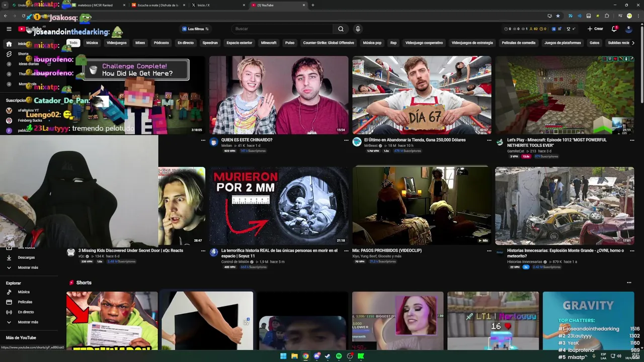Viewport: 644px width, 362px height.
Task: Click the Explorar section heading
Action: point(14,283)
